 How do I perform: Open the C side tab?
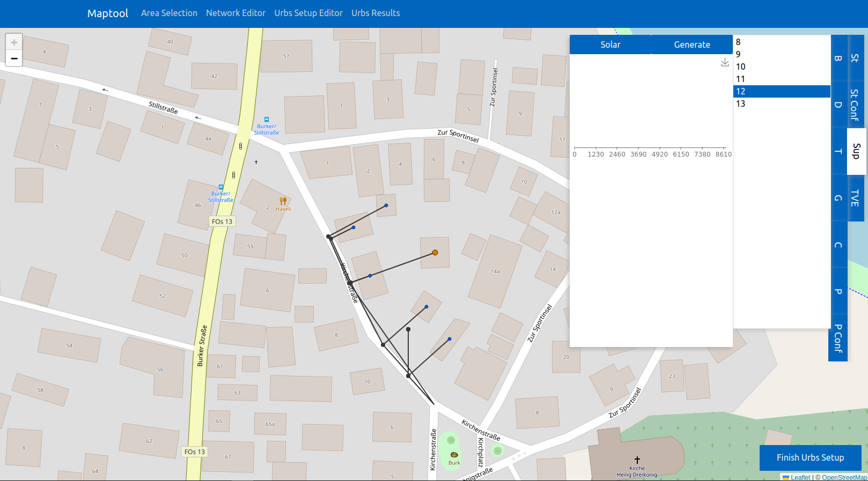(838, 245)
